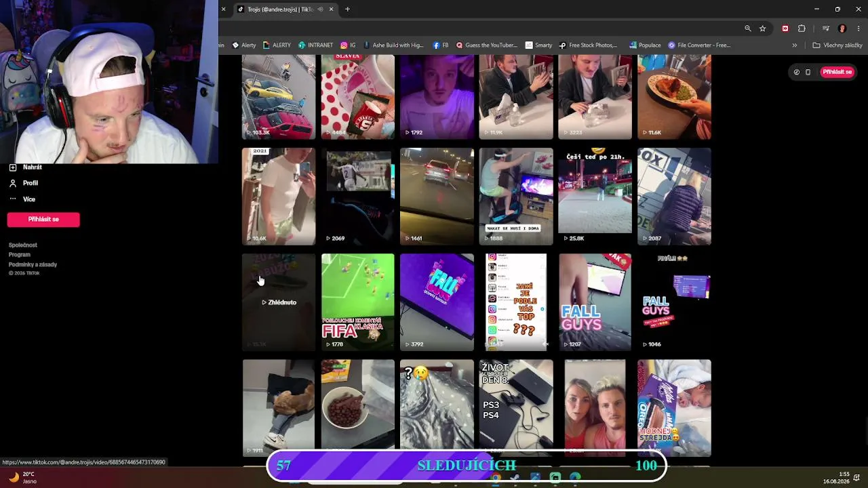Open the Fall Guys video with 3792 views
The height and width of the screenshot is (488, 868).
click(x=437, y=302)
